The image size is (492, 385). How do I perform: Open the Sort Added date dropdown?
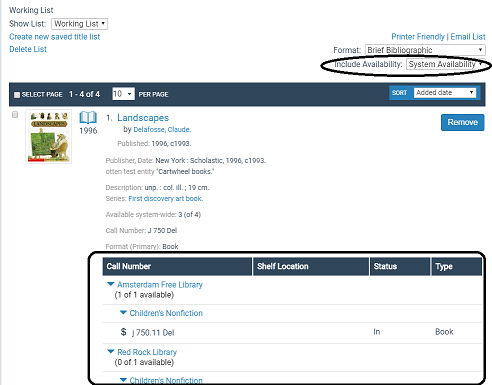pos(445,92)
